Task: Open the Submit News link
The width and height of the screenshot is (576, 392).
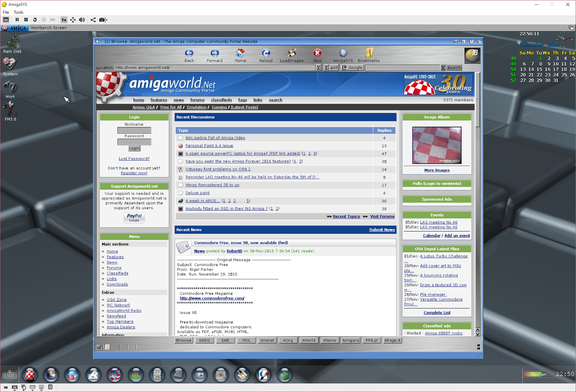Action: 382,230
